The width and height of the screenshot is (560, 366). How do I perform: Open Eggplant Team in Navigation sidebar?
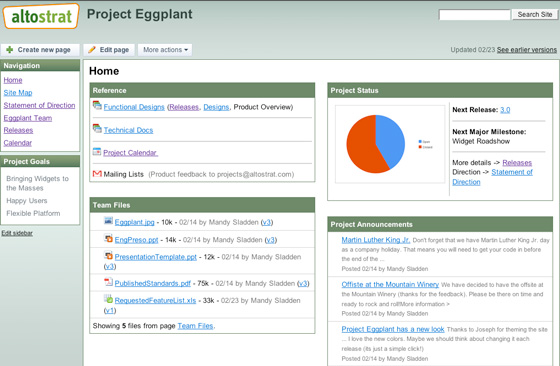coord(28,118)
